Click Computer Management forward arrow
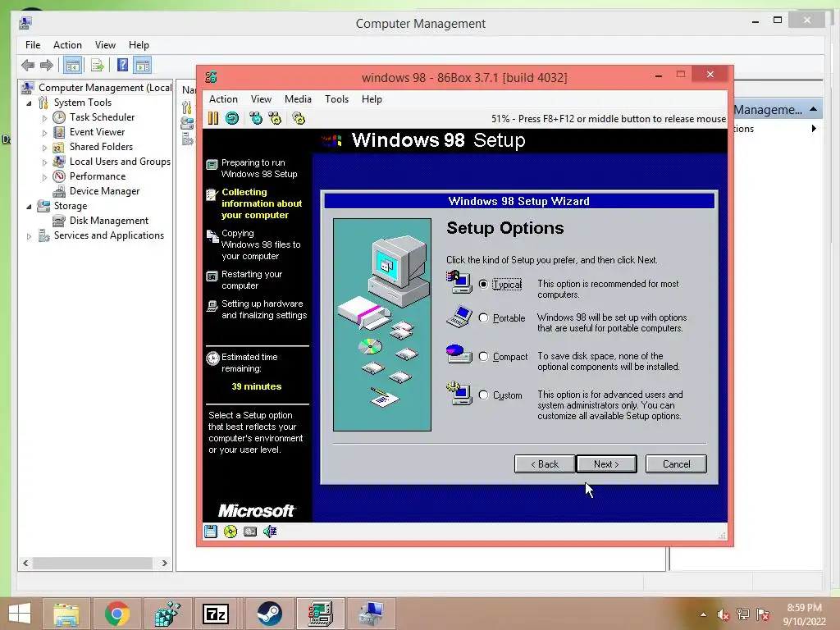The width and height of the screenshot is (840, 630). (47, 66)
